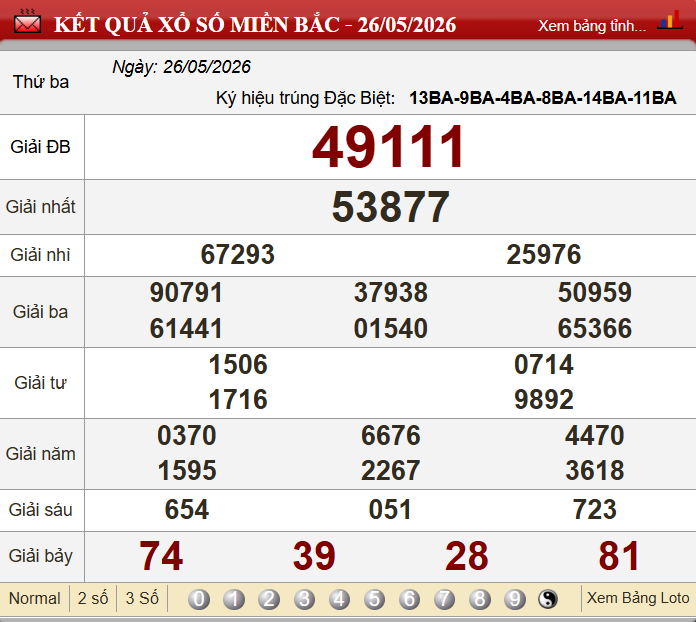Screen dimensions: 696x622
Task: Click the Giải sáu row label
Action: pyautogui.click(x=40, y=510)
